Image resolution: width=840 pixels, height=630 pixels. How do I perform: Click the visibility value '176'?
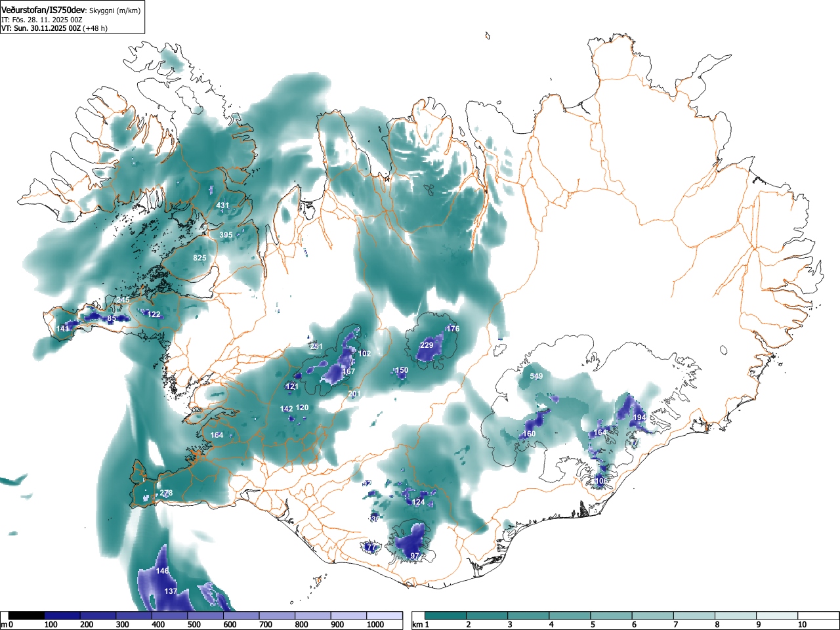[x=453, y=329]
